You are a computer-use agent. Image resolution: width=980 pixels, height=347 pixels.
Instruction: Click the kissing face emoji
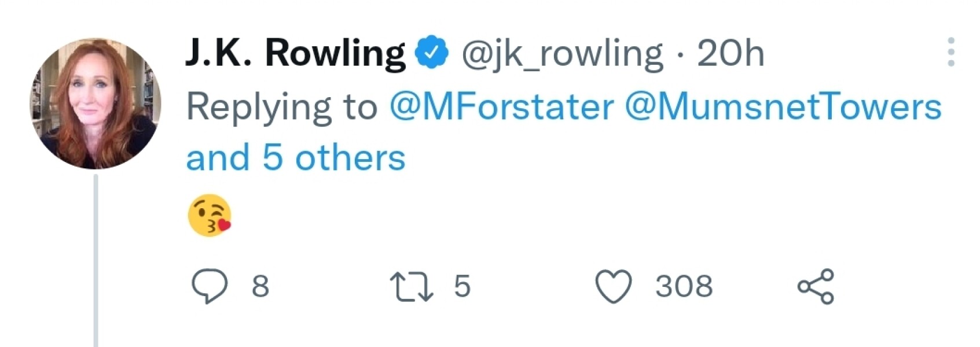tap(210, 216)
